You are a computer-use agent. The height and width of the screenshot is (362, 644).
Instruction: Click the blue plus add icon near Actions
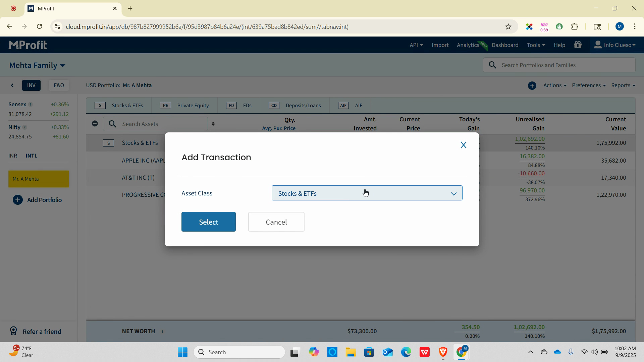point(532,86)
